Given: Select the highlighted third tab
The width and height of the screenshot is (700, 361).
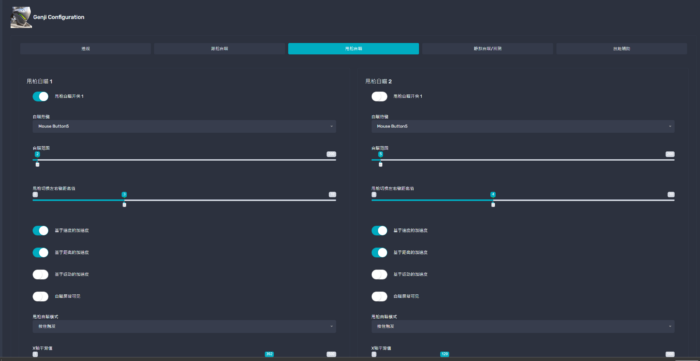Looking at the screenshot, I should pyautogui.click(x=353, y=49).
